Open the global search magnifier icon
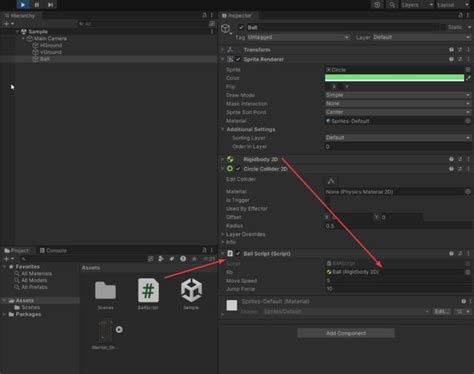Viewport: 474px width, 374px height. (x=392, y=5)
